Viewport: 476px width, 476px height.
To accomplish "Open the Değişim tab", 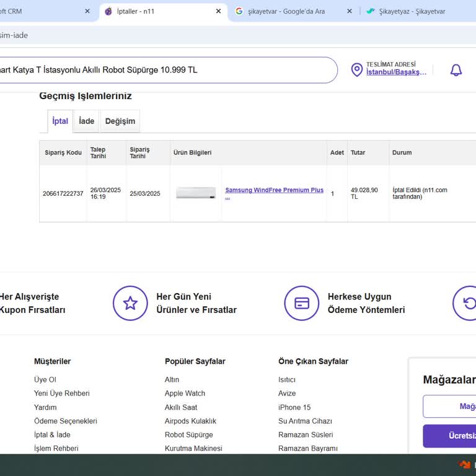I will pos(120,121).
